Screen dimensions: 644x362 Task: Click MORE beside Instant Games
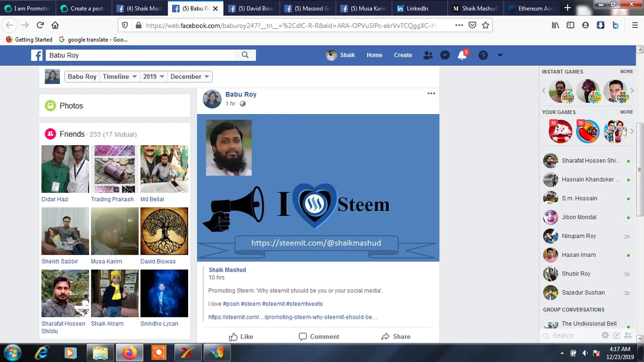(626, 71)
